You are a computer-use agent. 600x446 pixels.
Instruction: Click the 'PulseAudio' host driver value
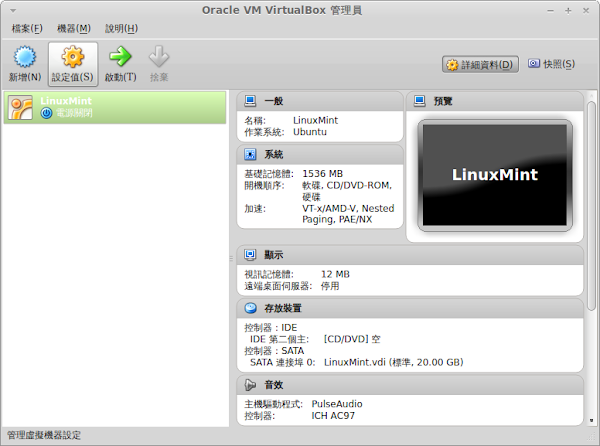tap(337, 404)
